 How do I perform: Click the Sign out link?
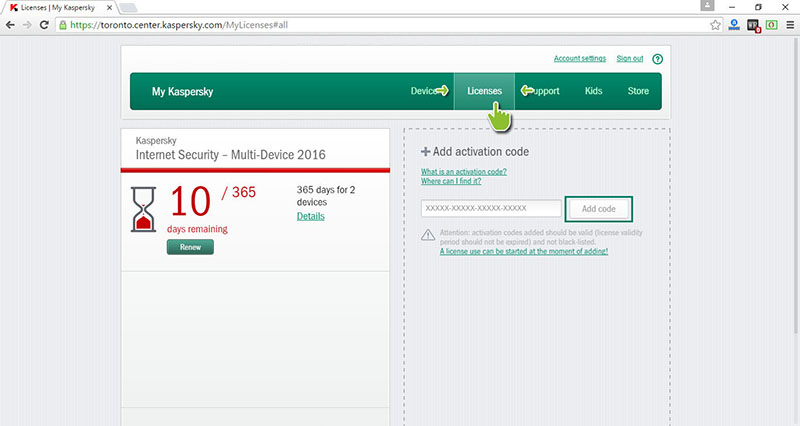click(x=630, y=59)
